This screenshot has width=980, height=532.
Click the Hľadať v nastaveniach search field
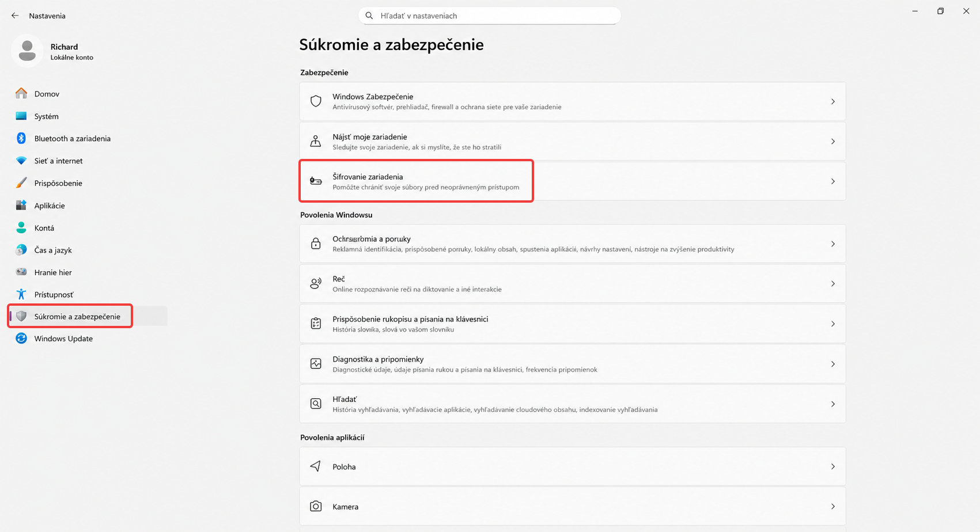(x=490, y=16)
